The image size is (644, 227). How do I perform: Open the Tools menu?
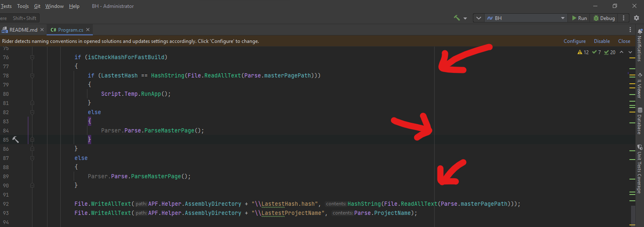[23, 6]
